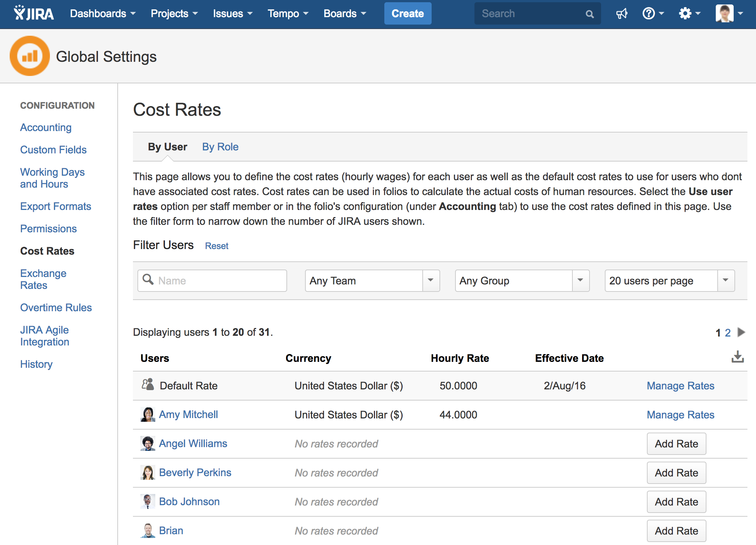Expand the Any Group dropdown
Image resolution: width=756 pixels, height=545 pixels.
[580, 280]
